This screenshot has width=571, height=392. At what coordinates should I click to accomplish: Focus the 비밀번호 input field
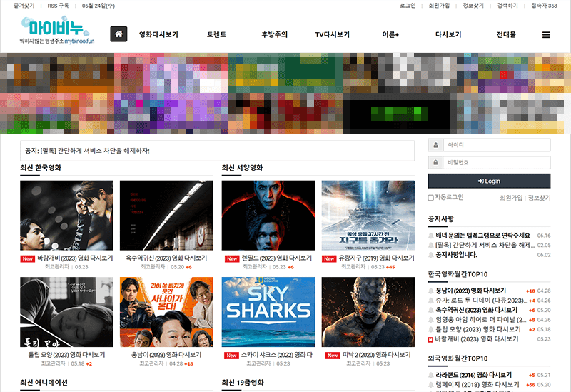(x=497, y=163)
